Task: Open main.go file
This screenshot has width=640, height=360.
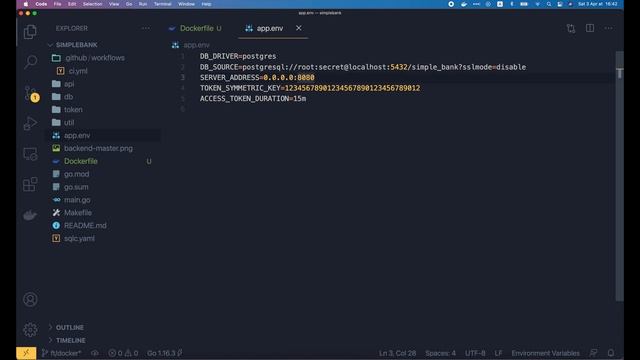Action: click(77, 200)
